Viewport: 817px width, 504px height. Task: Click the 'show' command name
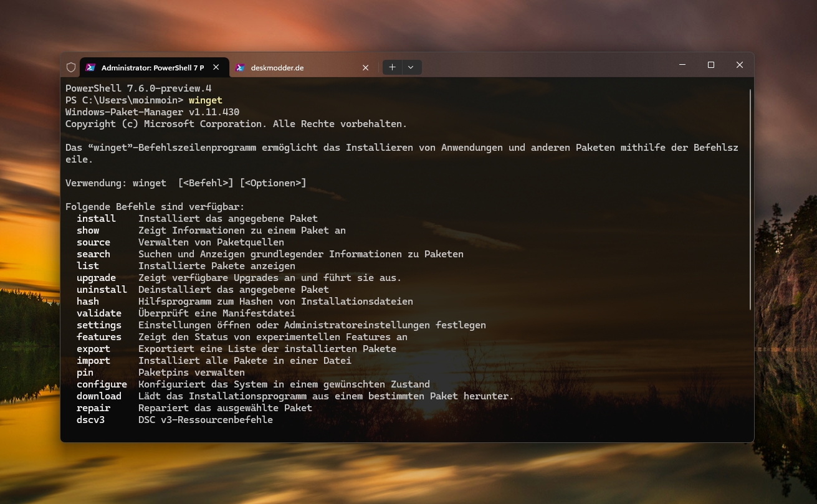coord(88,231)
